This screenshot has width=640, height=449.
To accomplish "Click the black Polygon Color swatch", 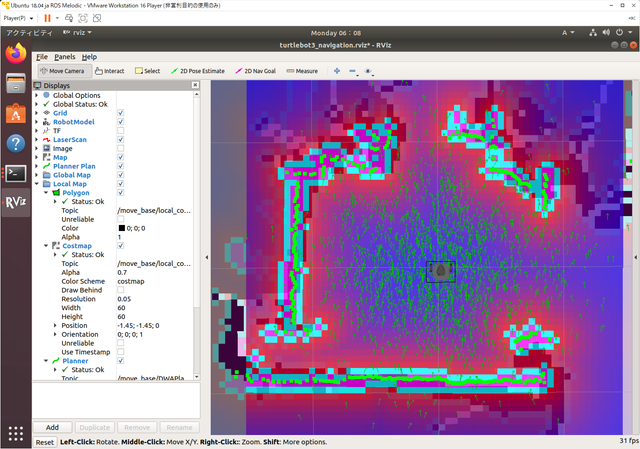I will [122, 228].
